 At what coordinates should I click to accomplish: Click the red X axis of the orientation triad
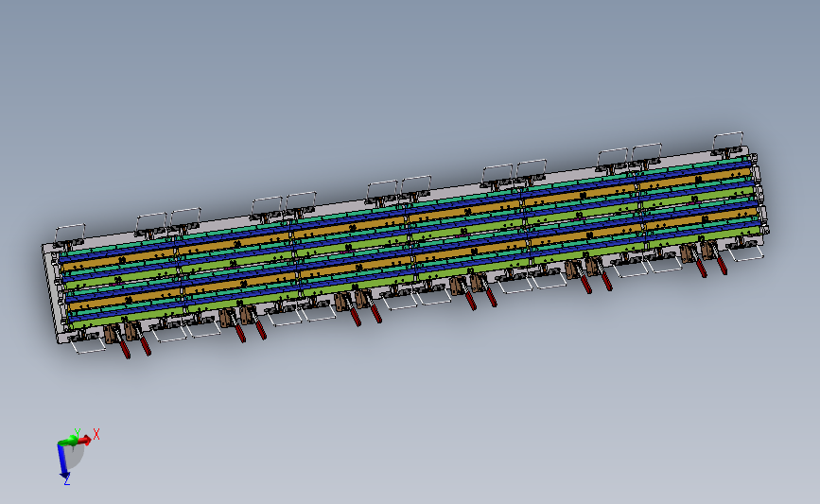(83, 441)
